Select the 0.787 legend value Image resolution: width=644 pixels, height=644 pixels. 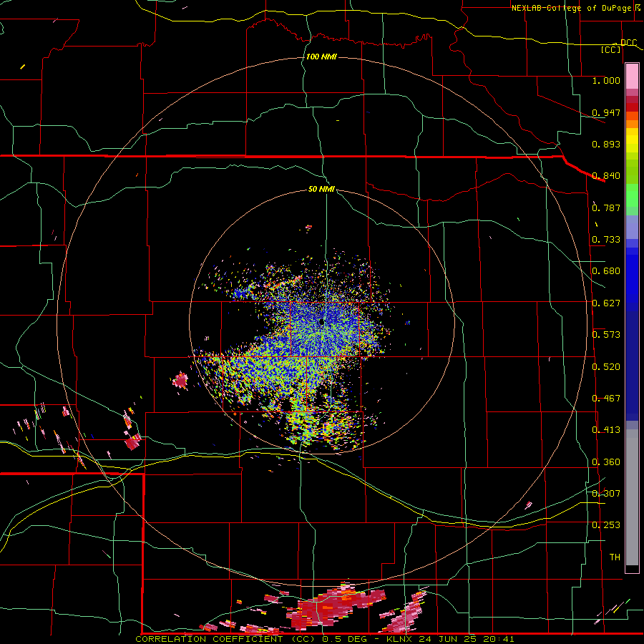[606, 208]
